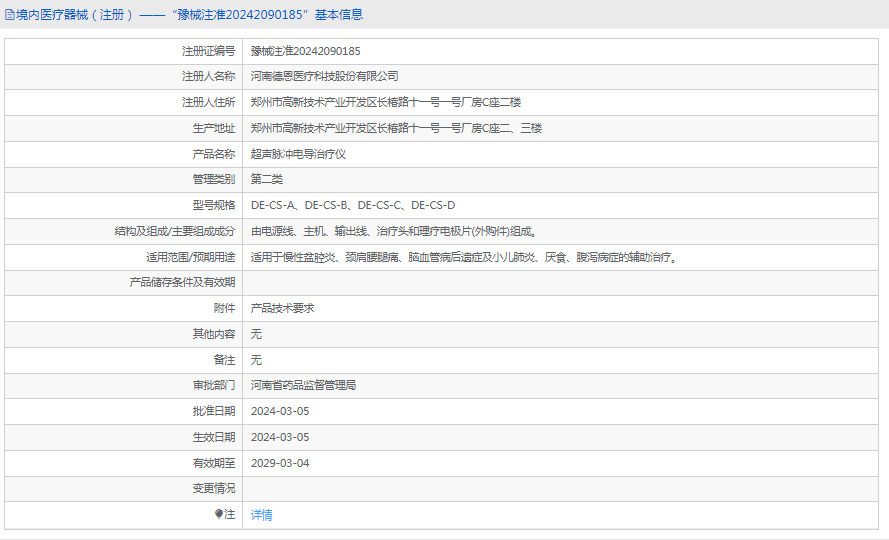Click the 无 value in the 备注 row

tap(256, 360)
